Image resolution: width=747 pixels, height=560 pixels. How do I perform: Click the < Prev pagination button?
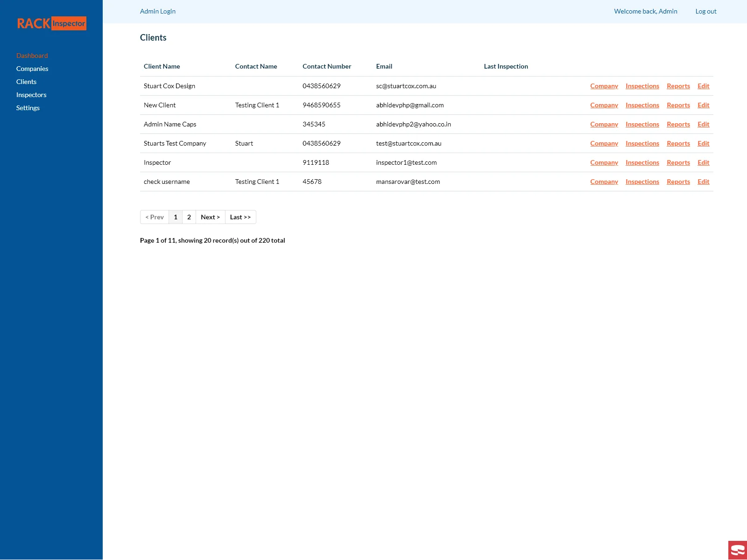pyautogui.click(x=155, y=217)
